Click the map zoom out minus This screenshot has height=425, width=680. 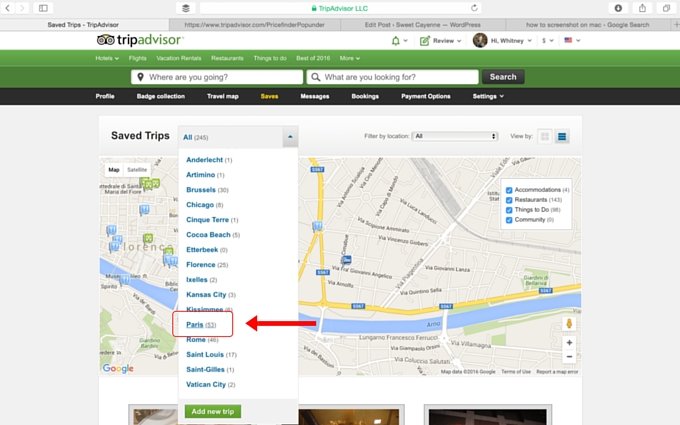point(569,356)
